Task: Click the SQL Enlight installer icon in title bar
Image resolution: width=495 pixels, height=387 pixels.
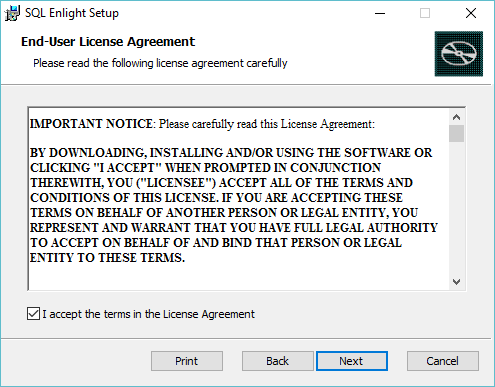Action: click(12, 13)
